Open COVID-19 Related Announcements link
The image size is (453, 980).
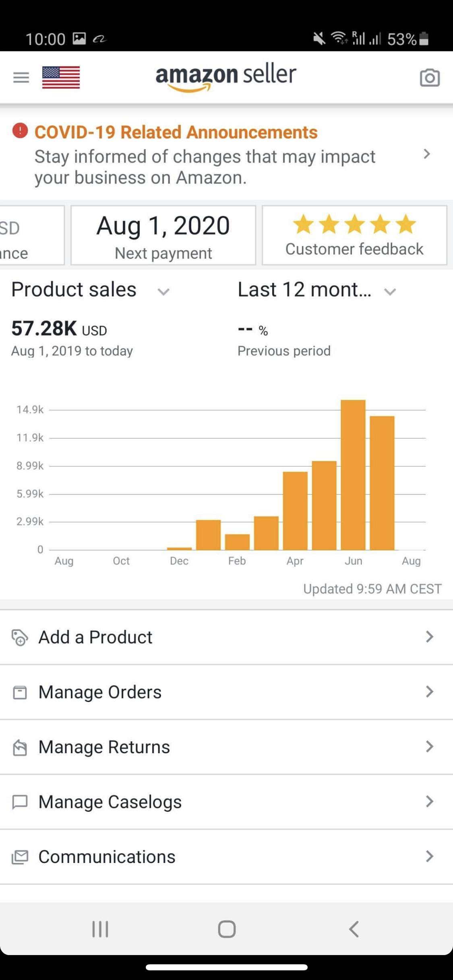coord(176,132)
